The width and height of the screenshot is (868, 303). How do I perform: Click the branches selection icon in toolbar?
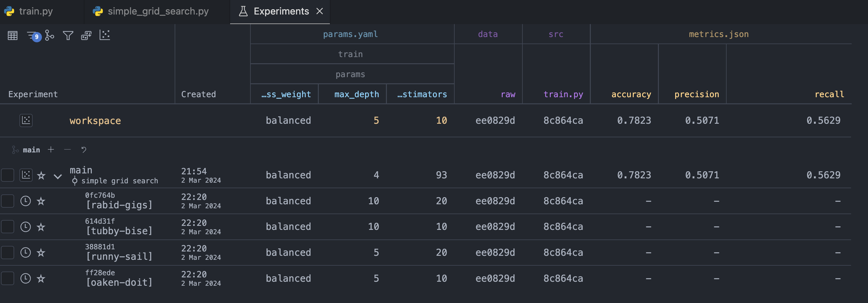(50, 35)
